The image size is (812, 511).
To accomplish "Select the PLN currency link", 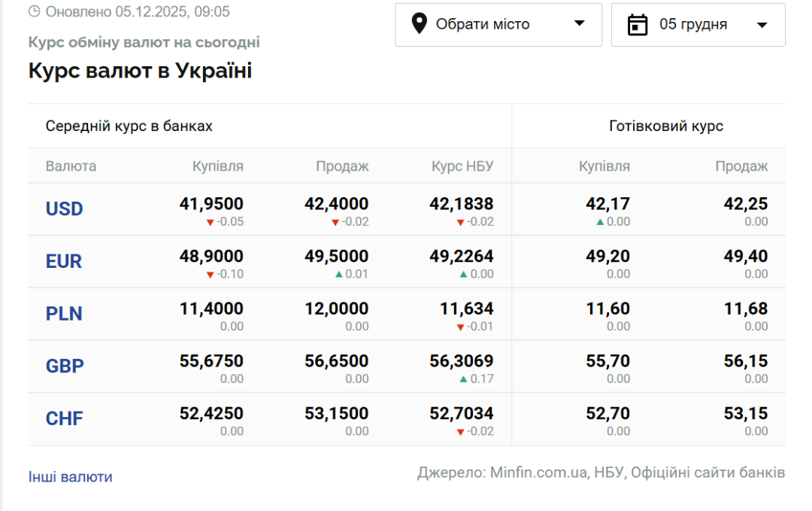I will pyautogui.click(x=64, y=314).
